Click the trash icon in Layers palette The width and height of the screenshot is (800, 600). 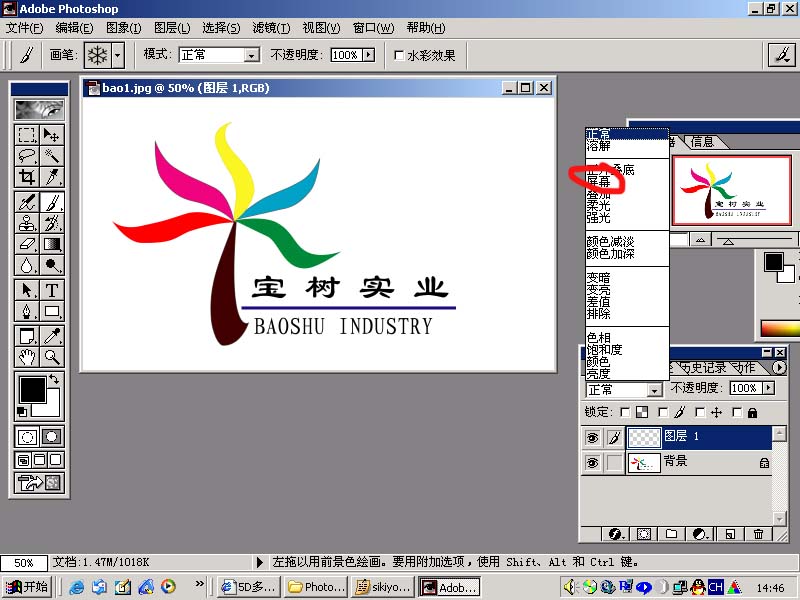click(758, 534)
